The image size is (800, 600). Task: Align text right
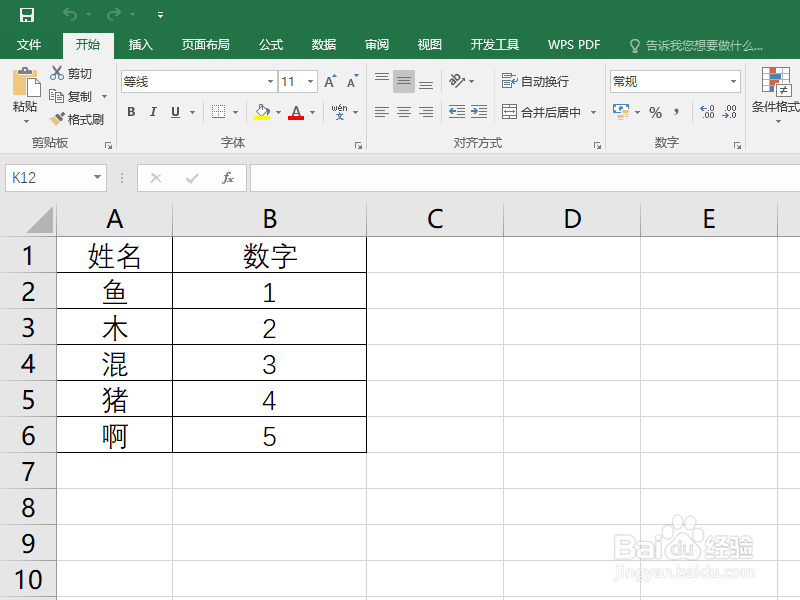426,112
